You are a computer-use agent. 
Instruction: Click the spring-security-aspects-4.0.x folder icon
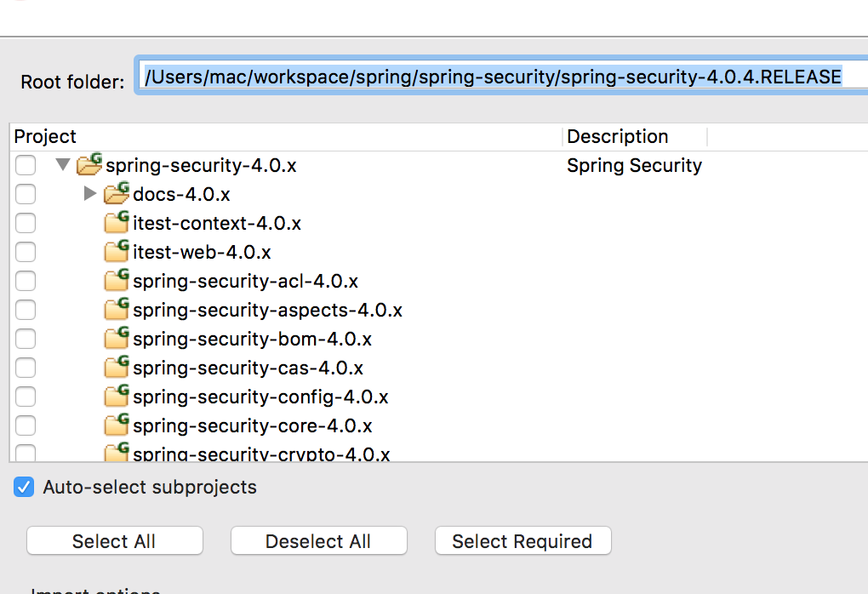pos(117,310)
